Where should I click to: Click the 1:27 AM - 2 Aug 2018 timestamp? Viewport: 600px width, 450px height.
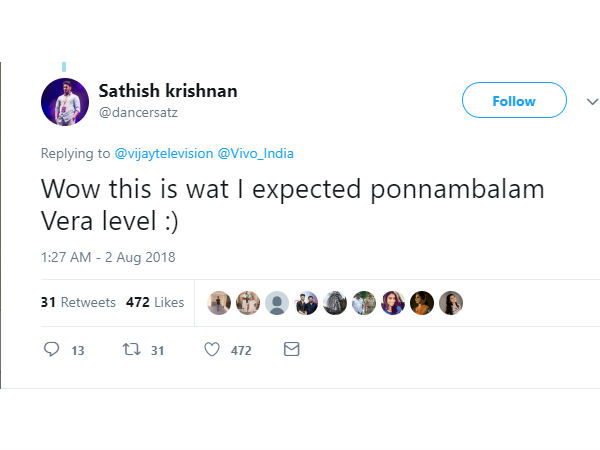(x=108, y=257)
